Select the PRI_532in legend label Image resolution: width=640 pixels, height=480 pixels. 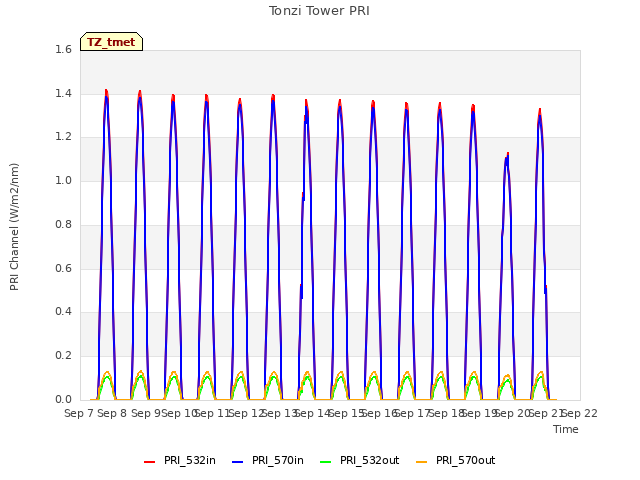(190, 460)
